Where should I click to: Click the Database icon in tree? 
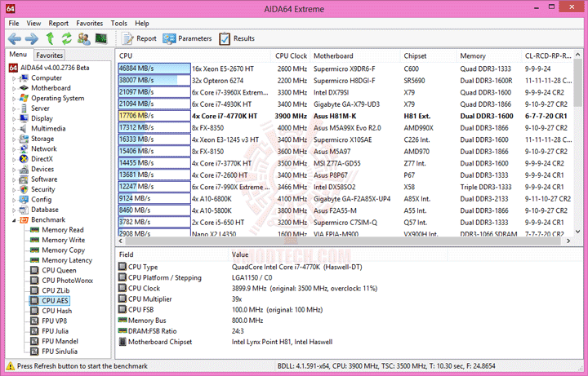pos(24,210)
